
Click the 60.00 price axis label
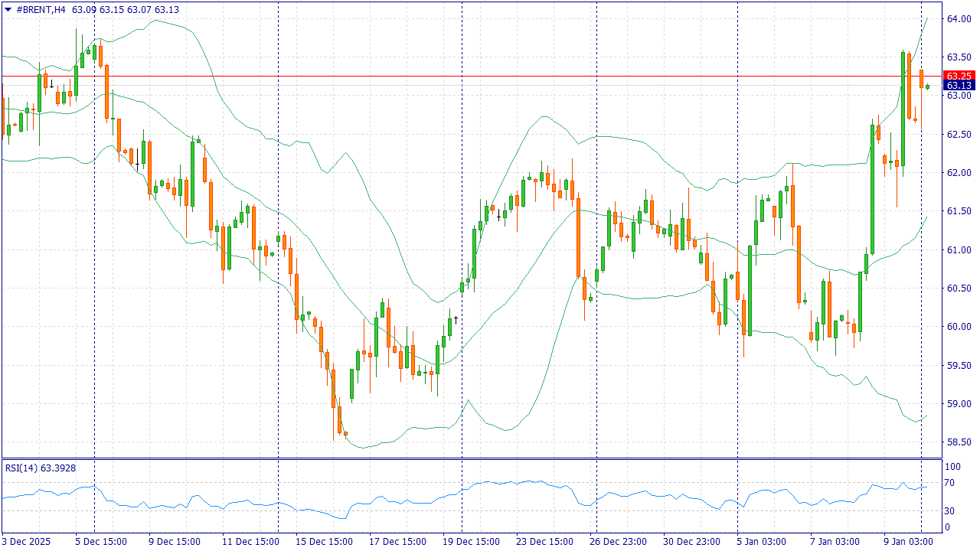[959, 327]
